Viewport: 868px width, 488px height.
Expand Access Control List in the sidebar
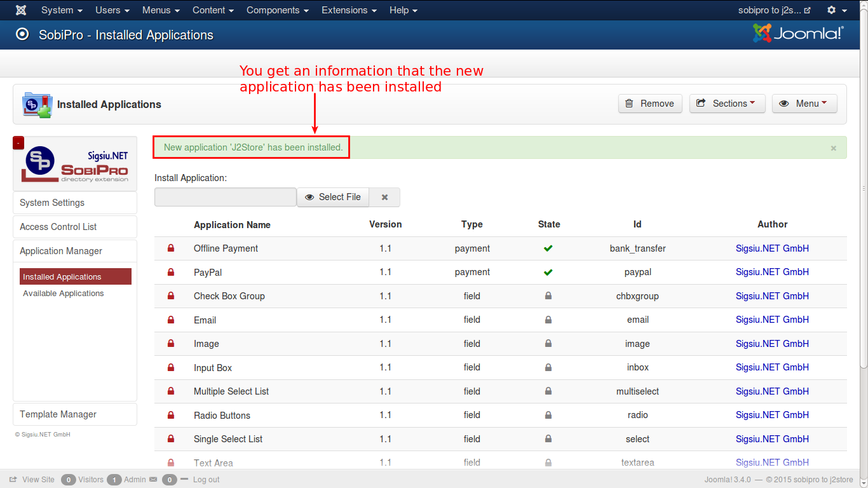[75, 227]
